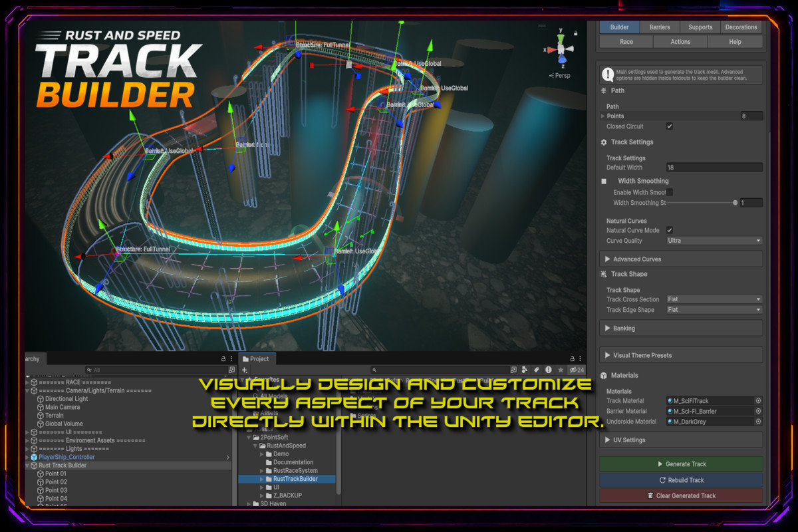The height and width of the screenshot is (532, 798).
Task: Select the RustRaceSystem folder
Action: pyautogui.click(x=295, y=471)
